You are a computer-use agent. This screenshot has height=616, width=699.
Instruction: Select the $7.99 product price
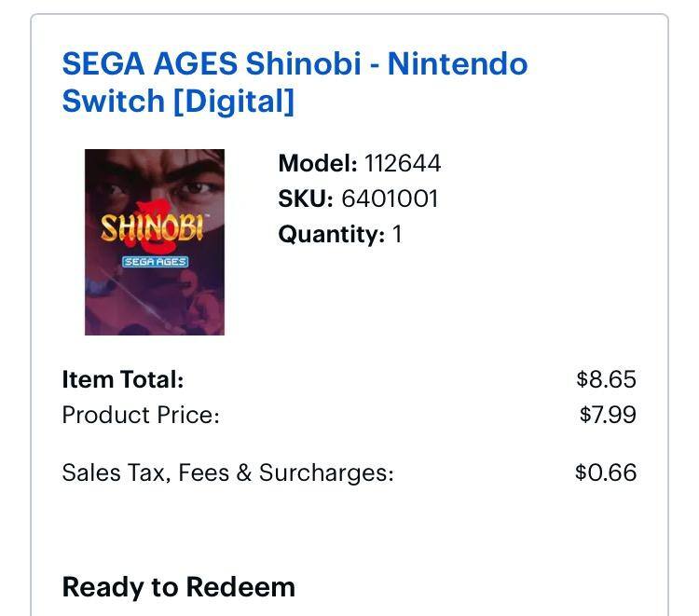pyautogui.click(x=608, y=415)
